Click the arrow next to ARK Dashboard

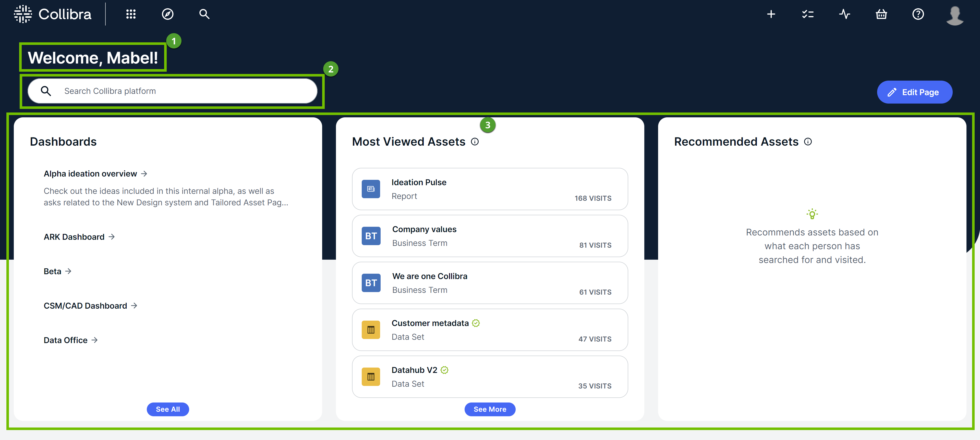click(112, 236)
